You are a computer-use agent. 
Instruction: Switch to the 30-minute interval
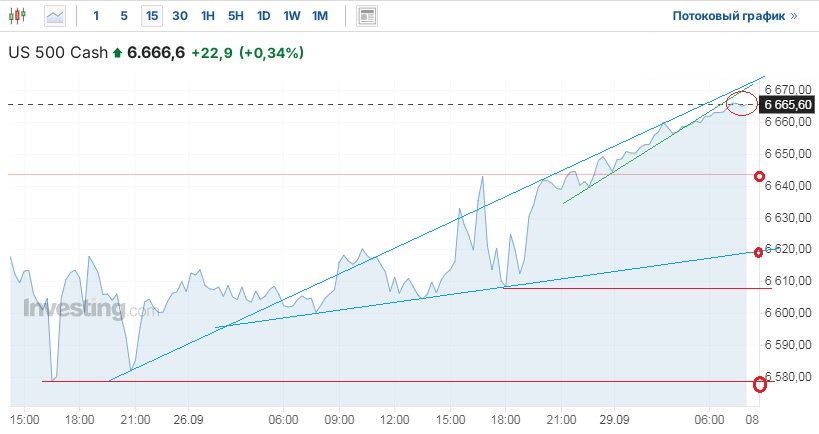point(180,16)
